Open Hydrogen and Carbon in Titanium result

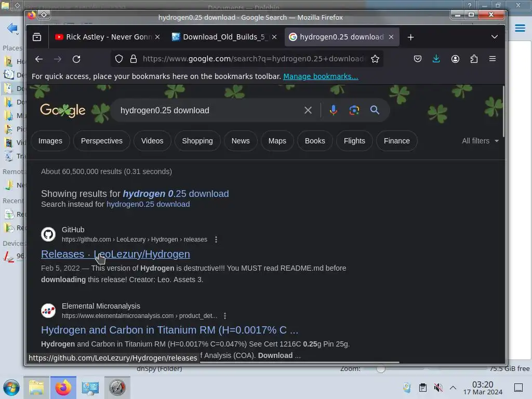pyautogui.click(x=170, y=330)
